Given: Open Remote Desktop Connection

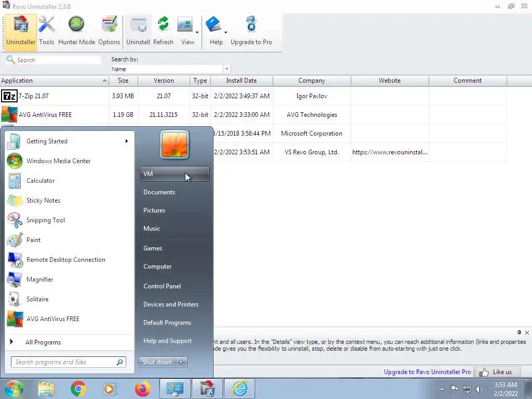Looking at the screenshot, I should coord(70,260).
